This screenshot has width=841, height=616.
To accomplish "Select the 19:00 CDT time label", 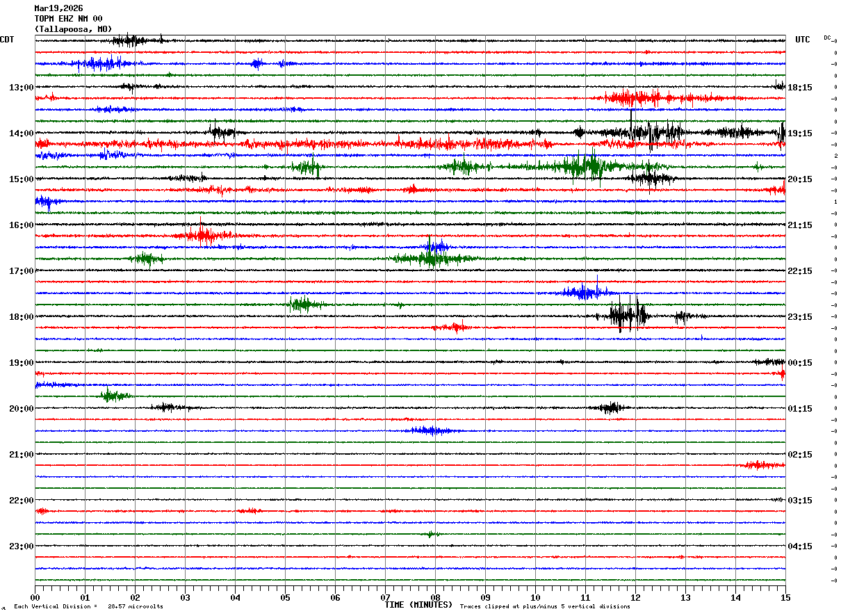I will (21, 363).
